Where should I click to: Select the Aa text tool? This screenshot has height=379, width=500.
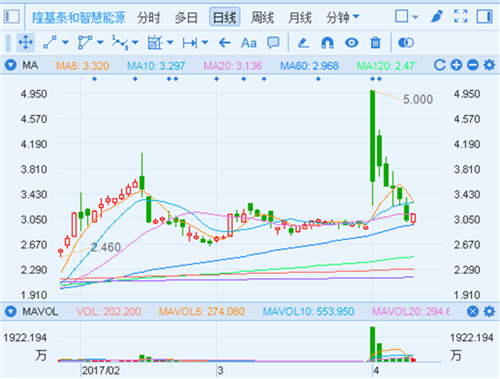(x=249, y=43)
